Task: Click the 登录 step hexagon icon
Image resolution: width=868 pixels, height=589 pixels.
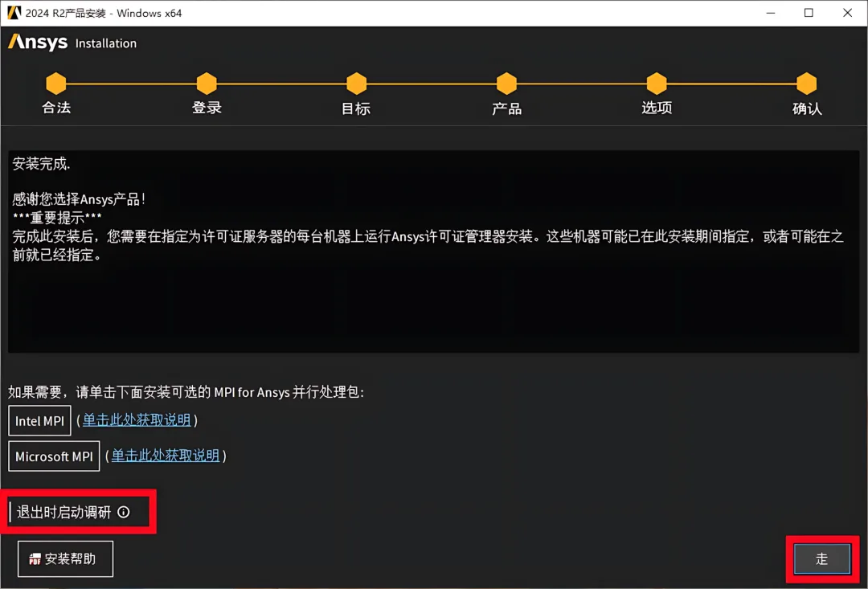Action: (207, 84)
